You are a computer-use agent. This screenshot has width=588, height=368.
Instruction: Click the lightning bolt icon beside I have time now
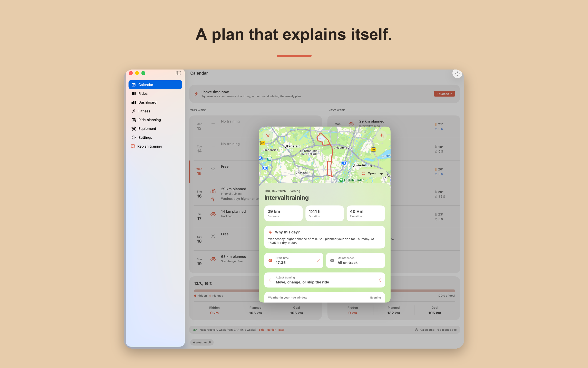pos(196,94)
